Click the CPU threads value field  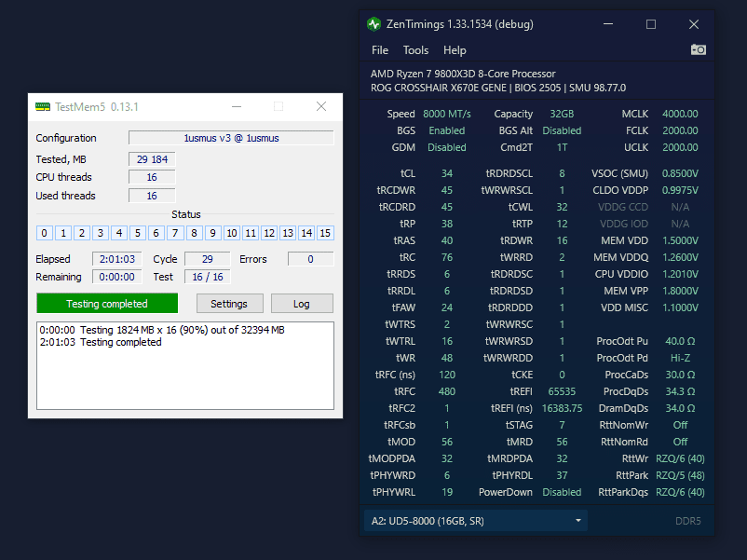pyautogui.click(x=152, y=177)
